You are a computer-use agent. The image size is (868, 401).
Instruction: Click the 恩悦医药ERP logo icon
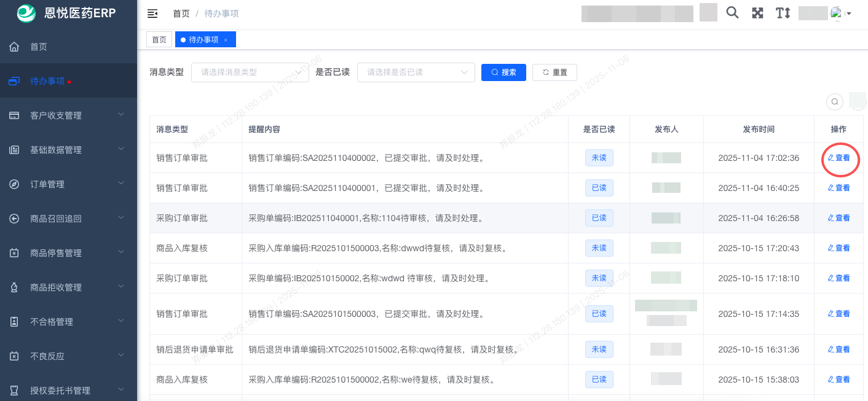(x=26, y=13)
